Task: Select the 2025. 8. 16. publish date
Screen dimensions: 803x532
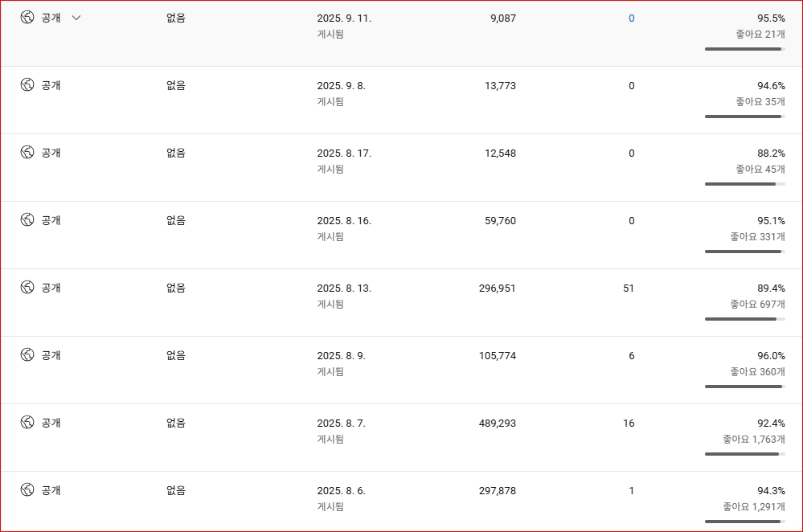Action: 344,221
